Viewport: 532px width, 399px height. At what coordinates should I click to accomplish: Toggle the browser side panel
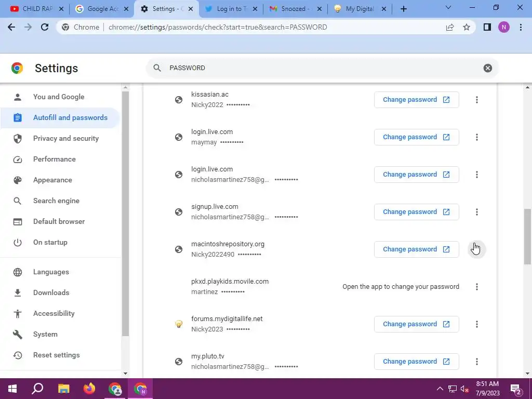click(x=487, y=27)
